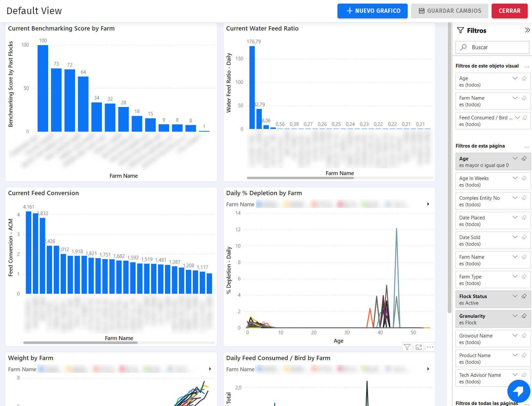The width and height of the screenshot is (532, 406).
Task: Click 'es mayor o igual que 0' text
Action: (484, 165)
